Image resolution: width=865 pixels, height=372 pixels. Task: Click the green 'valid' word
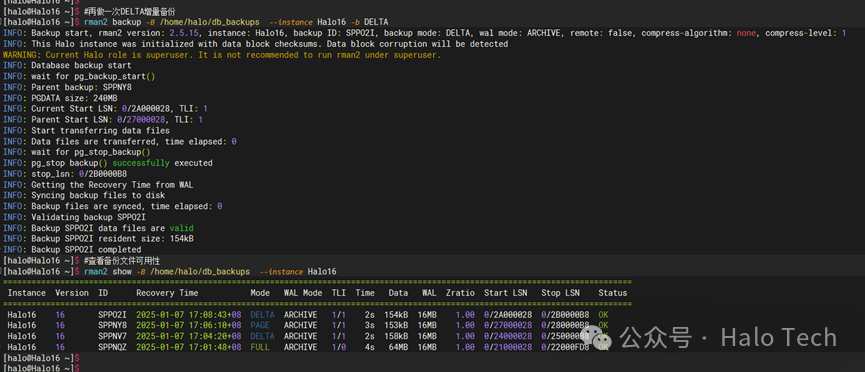point(181,228)
